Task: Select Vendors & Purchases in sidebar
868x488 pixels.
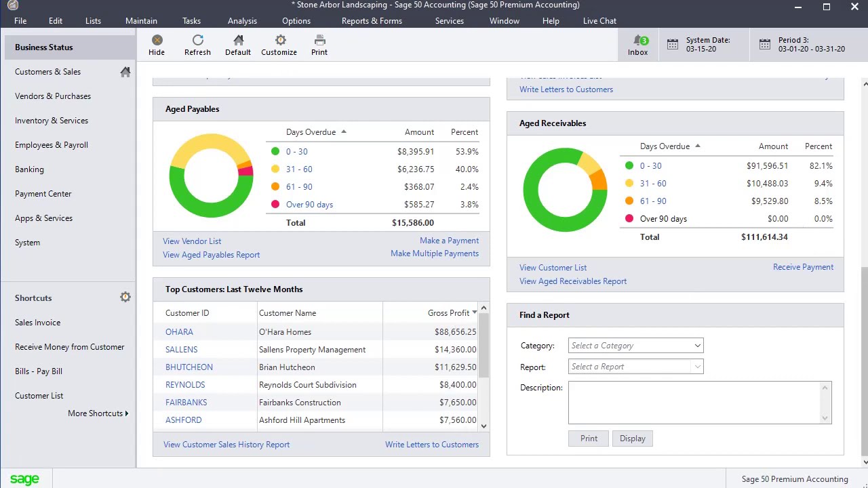Action: 53,96
